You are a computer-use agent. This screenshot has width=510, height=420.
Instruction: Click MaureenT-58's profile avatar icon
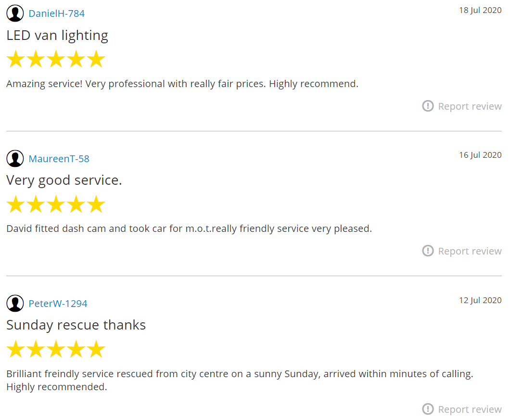(15, 158)
